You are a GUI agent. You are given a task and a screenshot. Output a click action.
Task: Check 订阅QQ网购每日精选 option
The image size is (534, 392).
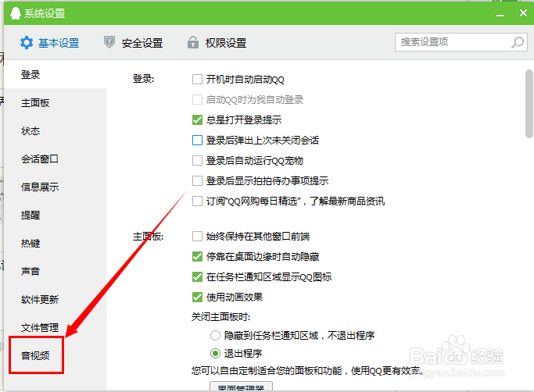tap(197, 201)
